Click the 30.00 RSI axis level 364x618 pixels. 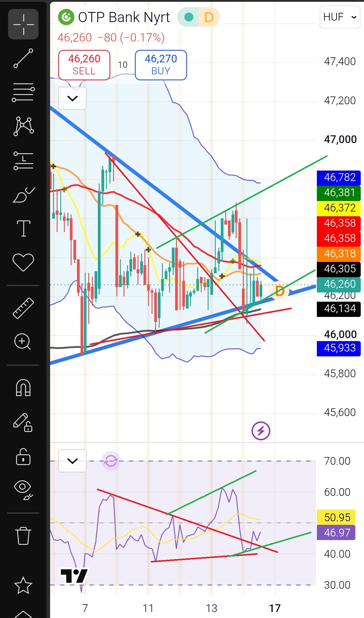(337, 585)
